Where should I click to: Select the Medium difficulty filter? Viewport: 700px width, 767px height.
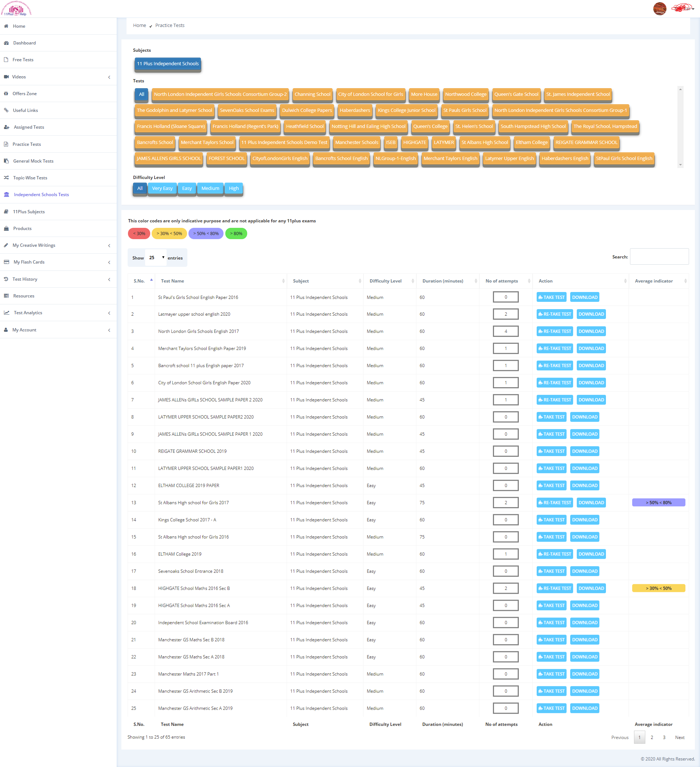(x=210, y=188)
